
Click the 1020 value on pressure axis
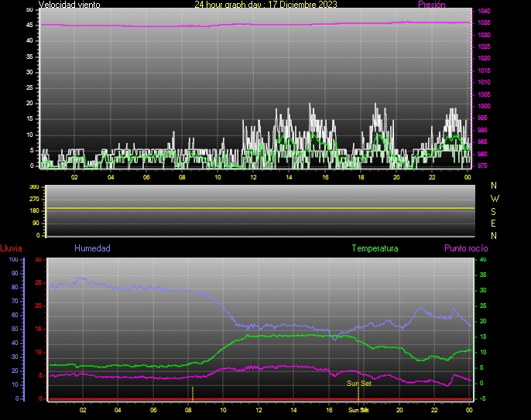pyautogui.click(x=484, y=58)
